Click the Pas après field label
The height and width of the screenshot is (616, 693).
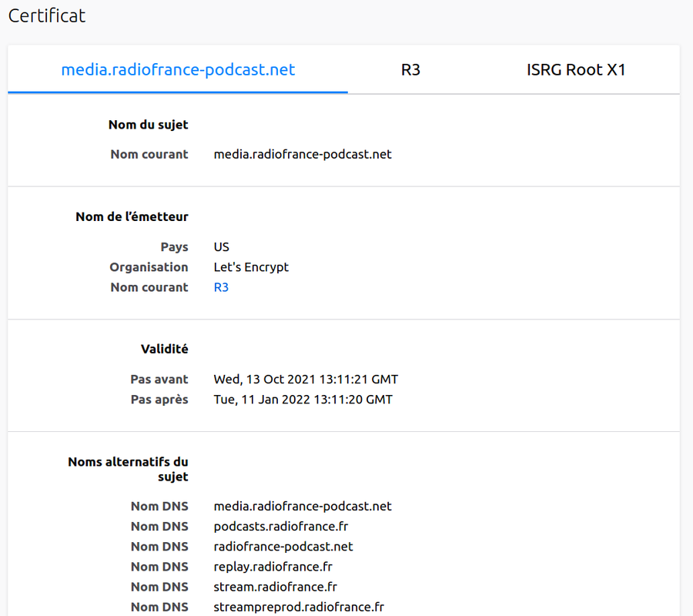click(159, 400)
